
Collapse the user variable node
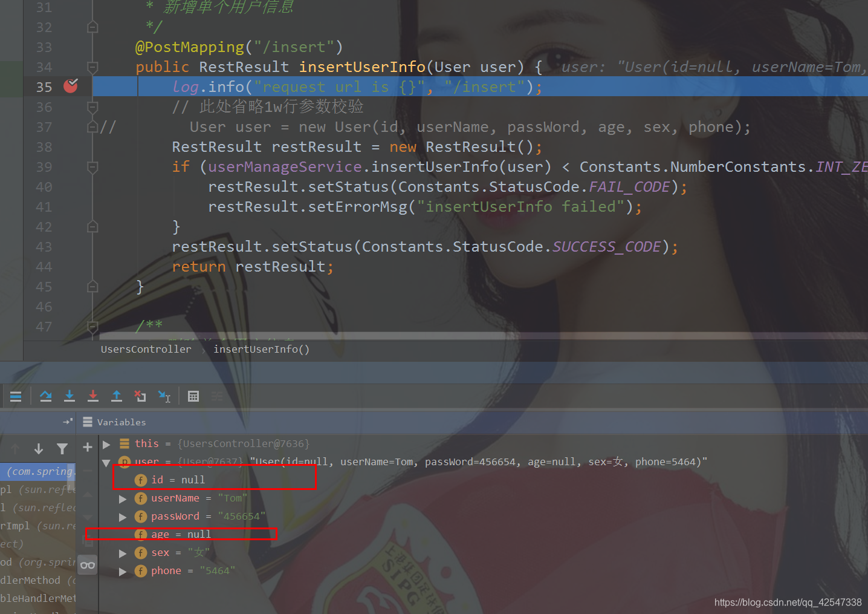(106, 463)
